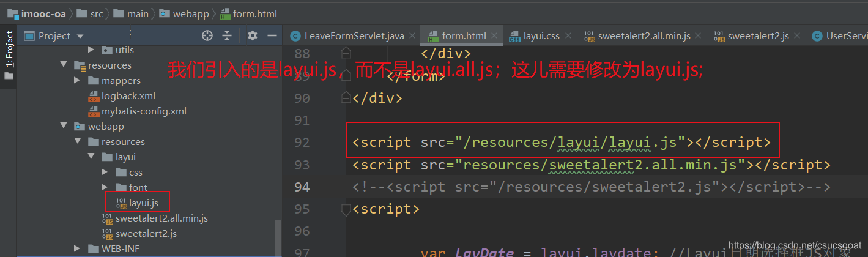This screenshot has width=868, height=257.
Task: Close the sweetalert2.js tab
Action: point(798,36)
